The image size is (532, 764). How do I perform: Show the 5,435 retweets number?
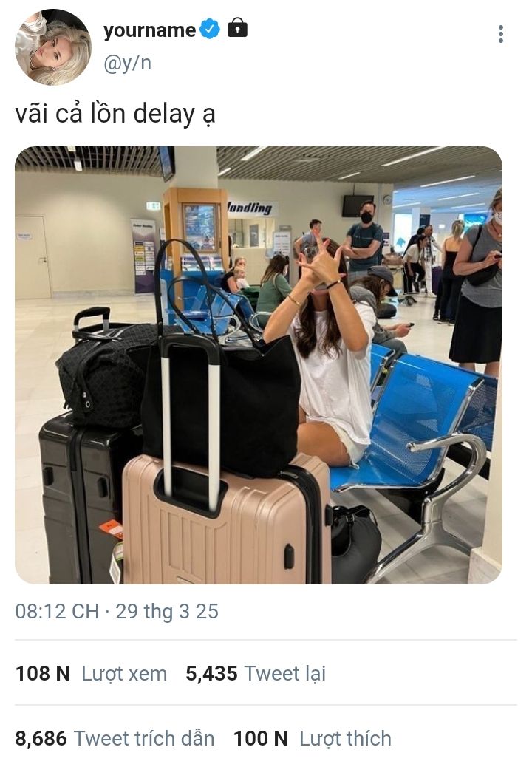pos(211,673)
